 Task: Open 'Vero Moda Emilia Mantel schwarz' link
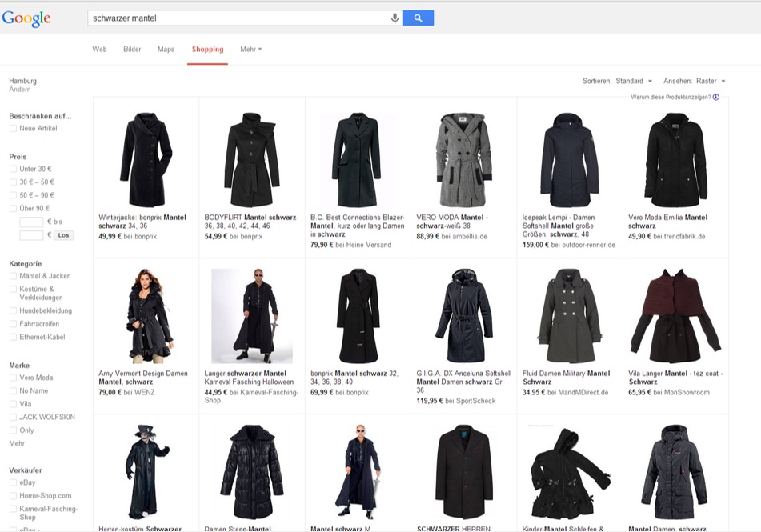click(x=668, y=222)
